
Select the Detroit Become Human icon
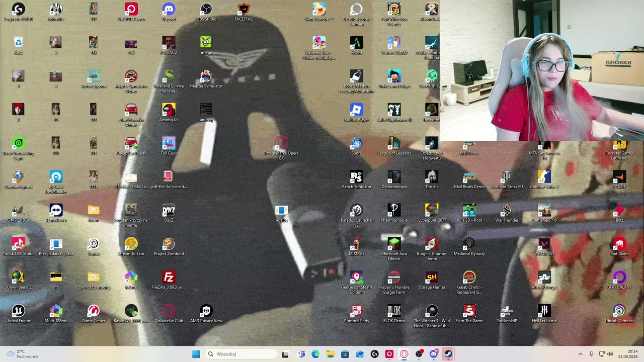click(357, 15)
